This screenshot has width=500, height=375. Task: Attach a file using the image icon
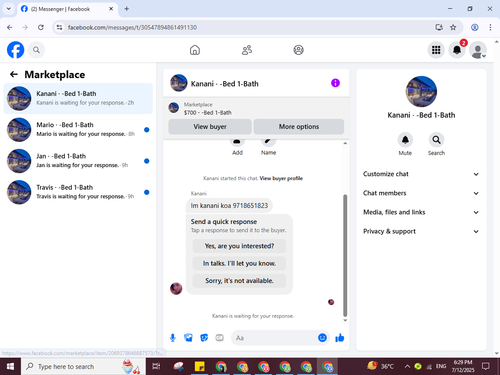[188, 338]
